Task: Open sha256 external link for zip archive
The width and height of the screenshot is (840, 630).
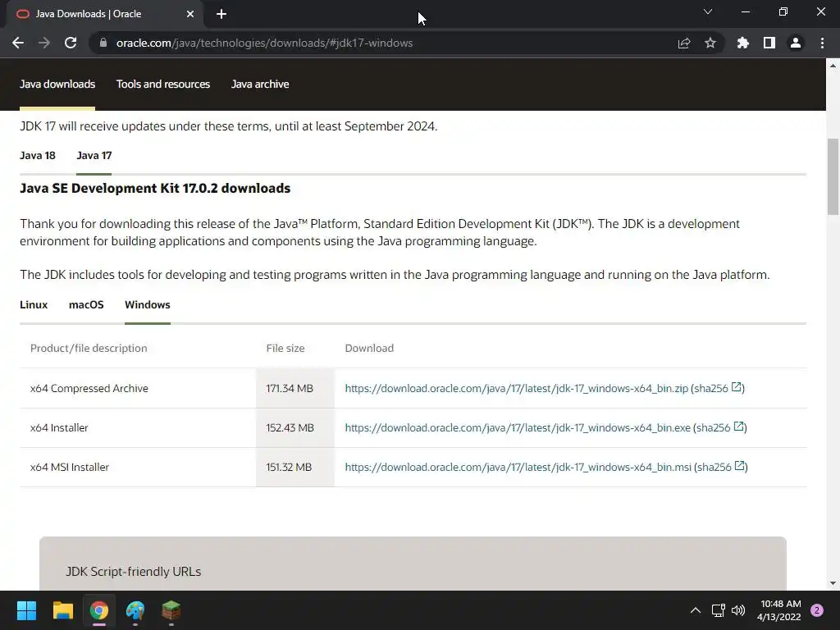Action: (737, 387)
